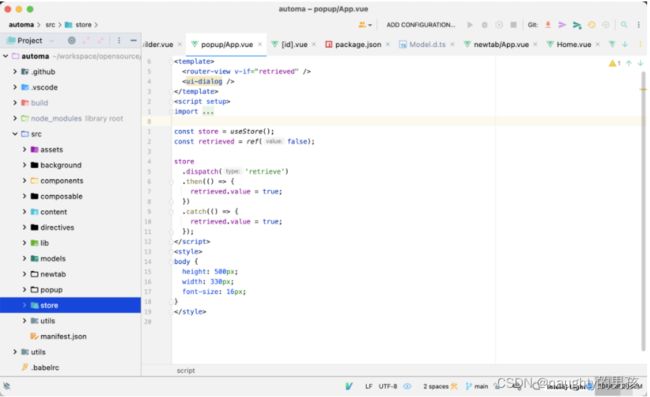The height and width of the screenshot is (397, 650).
Task: Click the Run play icon in toolbar
Action: [x=470, y=25]
